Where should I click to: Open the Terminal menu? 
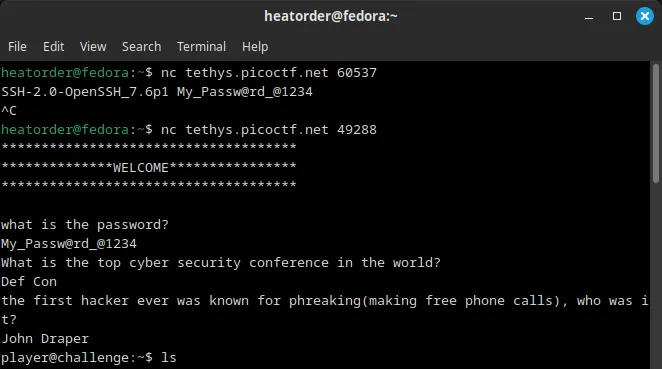(x=201, y=46)
